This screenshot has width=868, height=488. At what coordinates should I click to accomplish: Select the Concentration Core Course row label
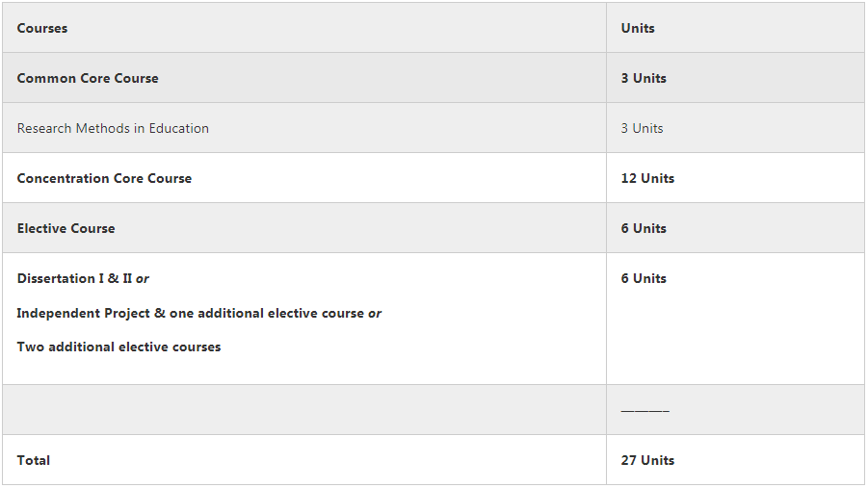click(x=104, y=178)
